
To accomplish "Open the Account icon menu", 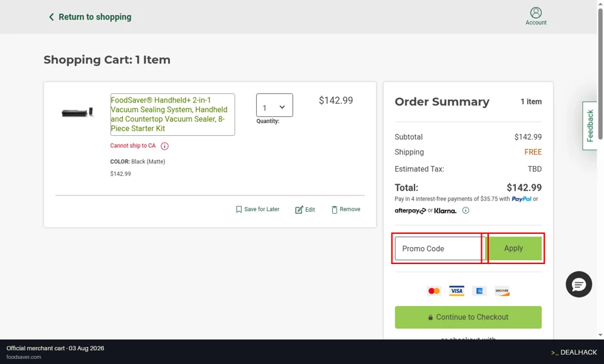I will pyautogui.click(x=536, y=16).
